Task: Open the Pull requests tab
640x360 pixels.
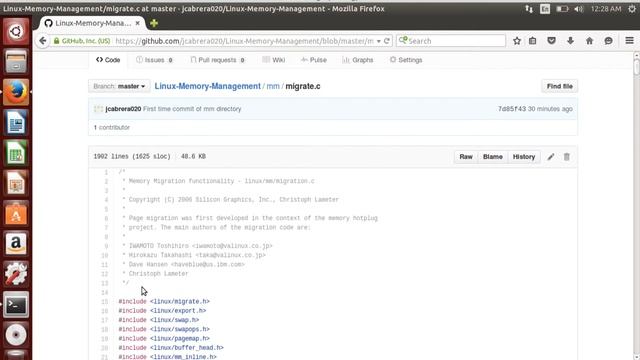Action: pos(218,60)
